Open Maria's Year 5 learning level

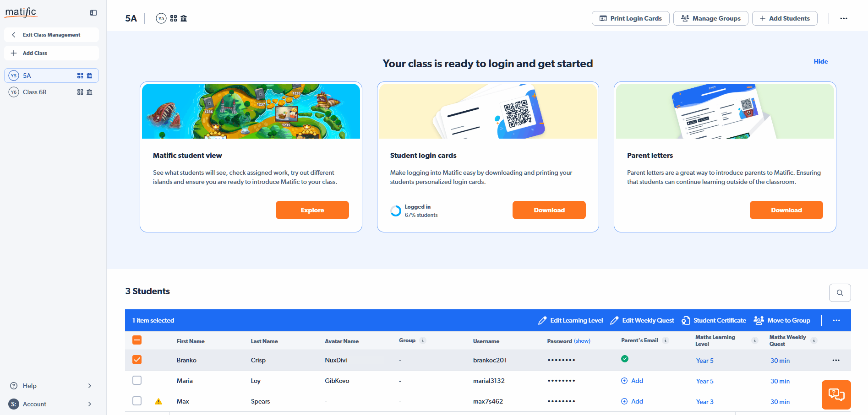[705, 381]
